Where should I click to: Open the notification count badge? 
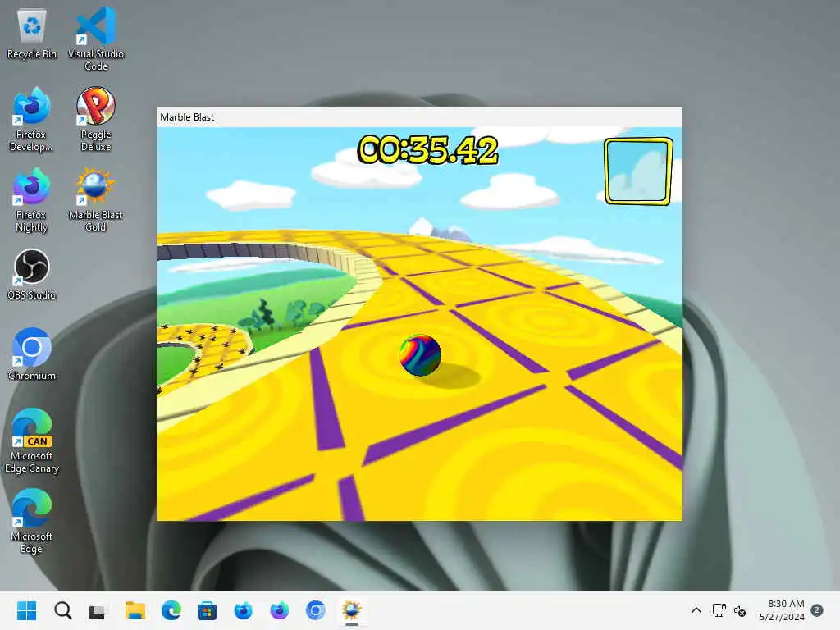tap(817, 610)
